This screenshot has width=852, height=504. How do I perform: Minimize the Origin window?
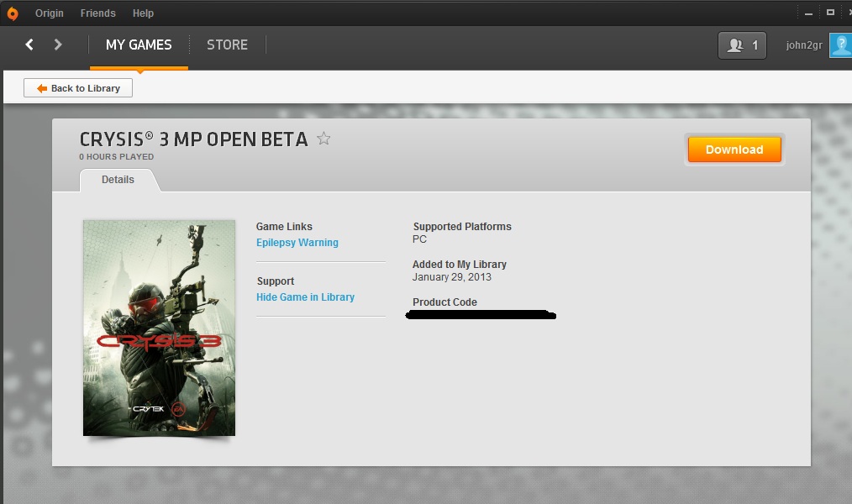tap(807, 12)
